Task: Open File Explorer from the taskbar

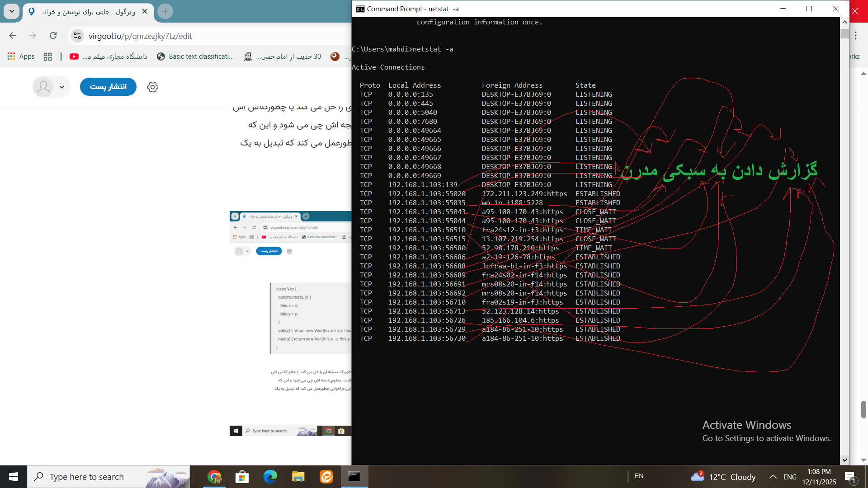Action: point(298,477)
